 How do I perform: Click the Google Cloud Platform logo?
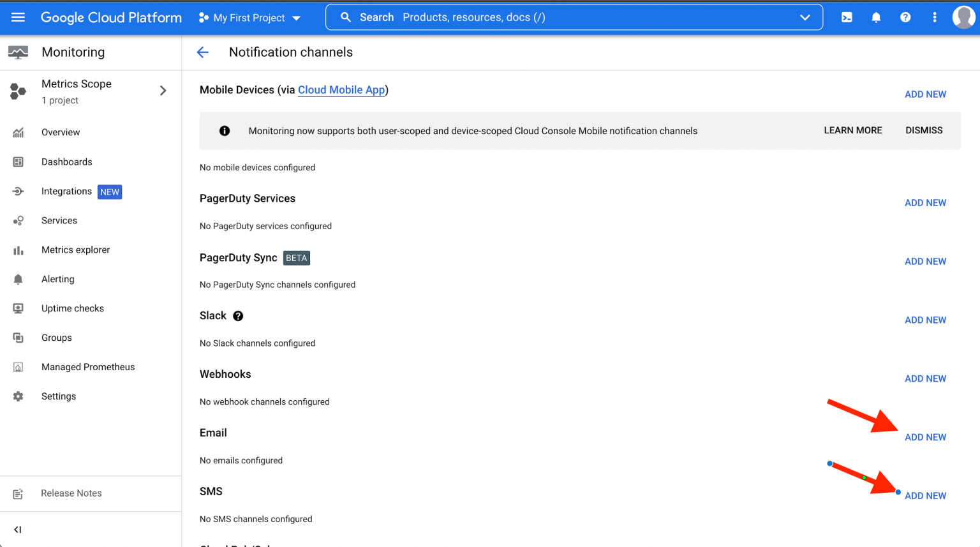(x=111, y=18)
